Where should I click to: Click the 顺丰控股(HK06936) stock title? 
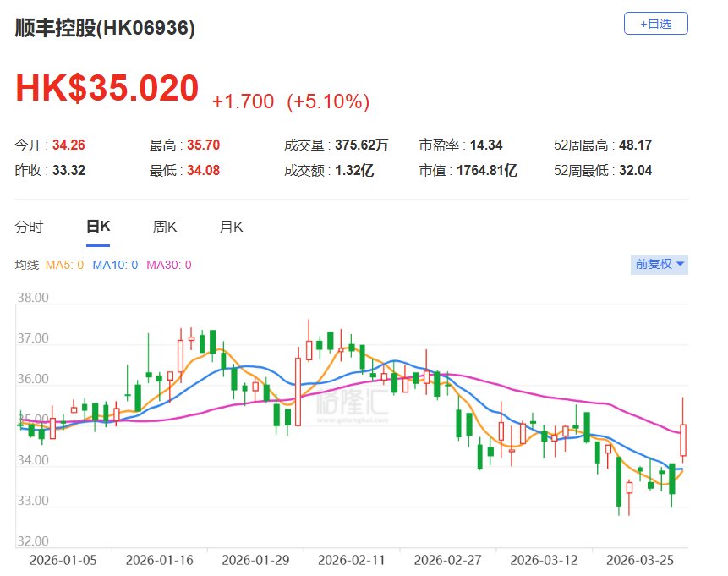106,28
